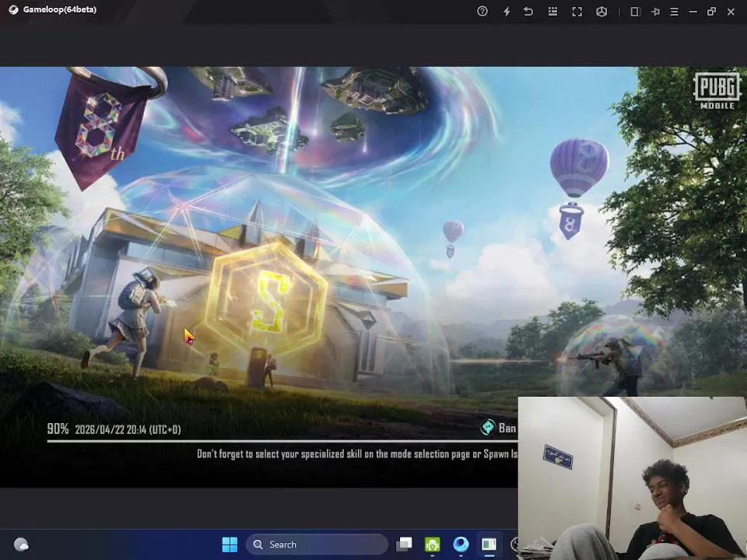
Task: Minimize the Gameloop window
Action: coord(693,12)
